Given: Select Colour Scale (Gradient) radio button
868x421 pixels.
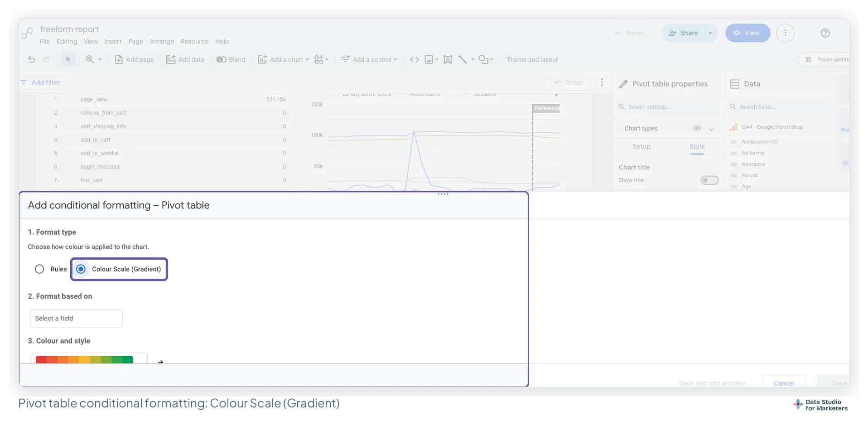Looking at the screenshot, I should [x=81, y=269].
